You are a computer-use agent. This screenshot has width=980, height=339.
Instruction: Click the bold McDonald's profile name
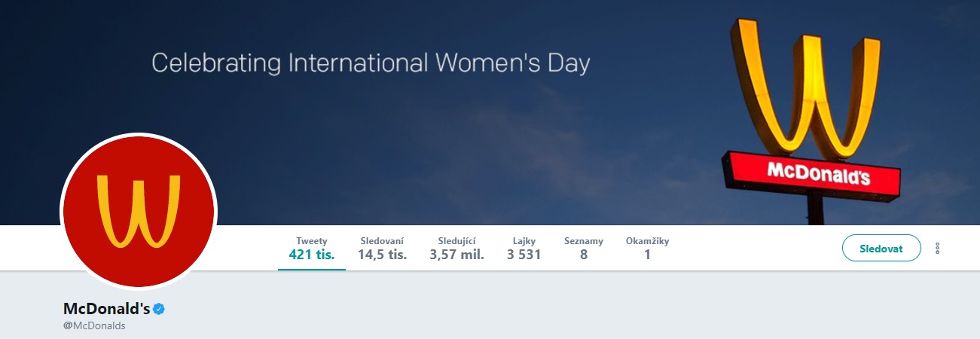(x=107, y=309)
